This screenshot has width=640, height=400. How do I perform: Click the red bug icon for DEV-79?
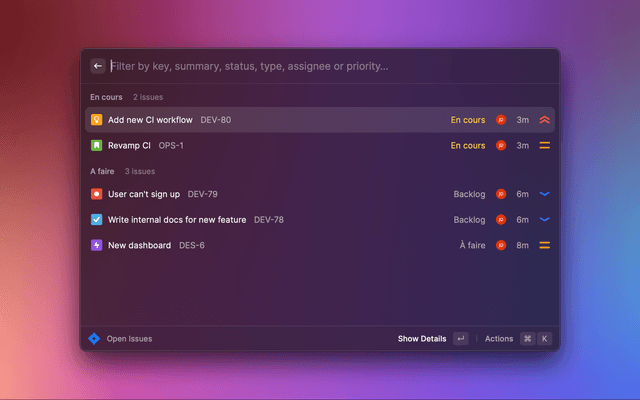pyautogui.click(x=96, y=194)
